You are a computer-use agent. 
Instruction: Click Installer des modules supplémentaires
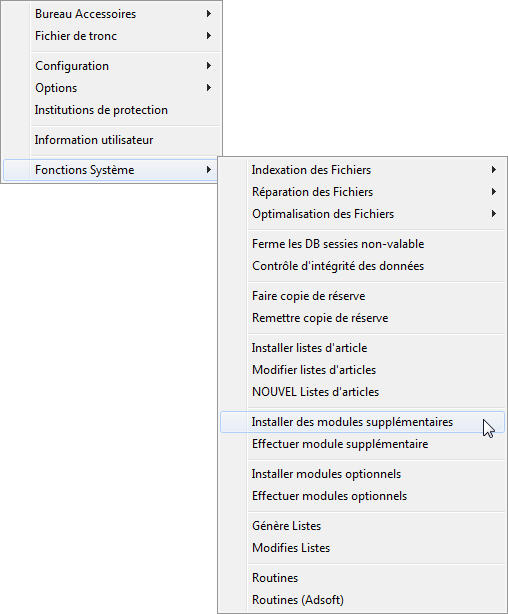pyautogui.click(x=362, y=422)
